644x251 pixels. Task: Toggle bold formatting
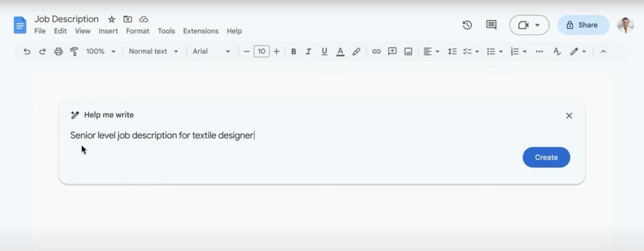coord(294,52)
